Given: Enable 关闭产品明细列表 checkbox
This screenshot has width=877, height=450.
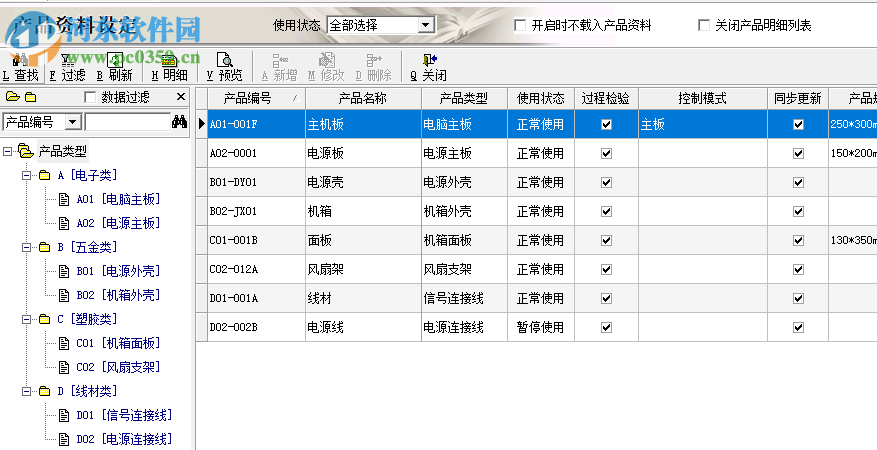Looking at the screenshot, I should 704,25.
